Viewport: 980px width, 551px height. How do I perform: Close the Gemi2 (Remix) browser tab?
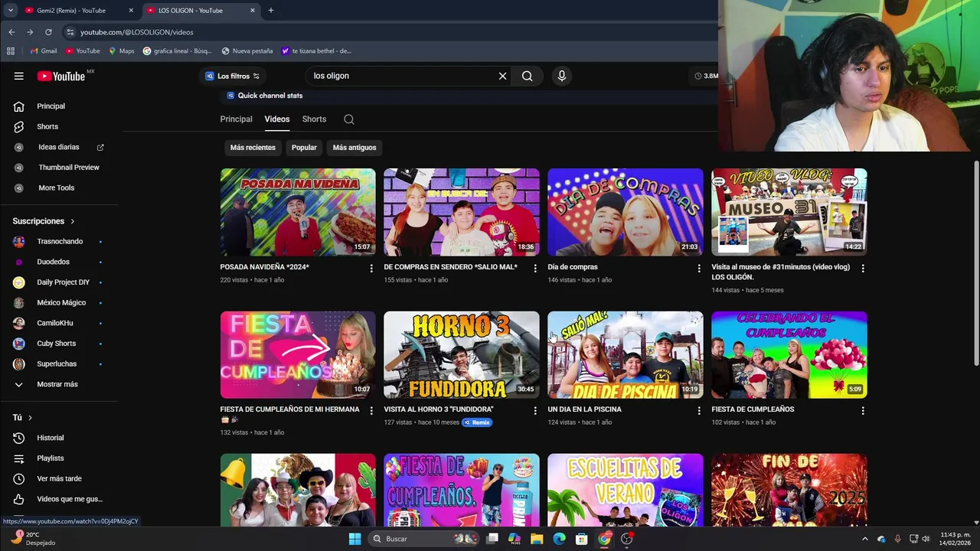point(131,11)
